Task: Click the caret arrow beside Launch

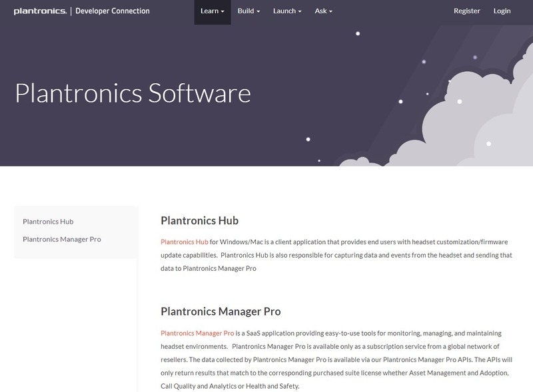Action: click(300, 12)
